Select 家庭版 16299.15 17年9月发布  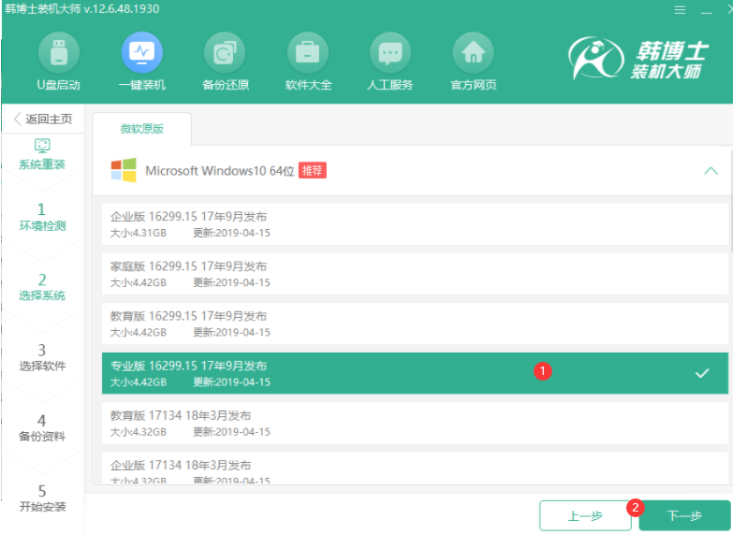point(415,274)
